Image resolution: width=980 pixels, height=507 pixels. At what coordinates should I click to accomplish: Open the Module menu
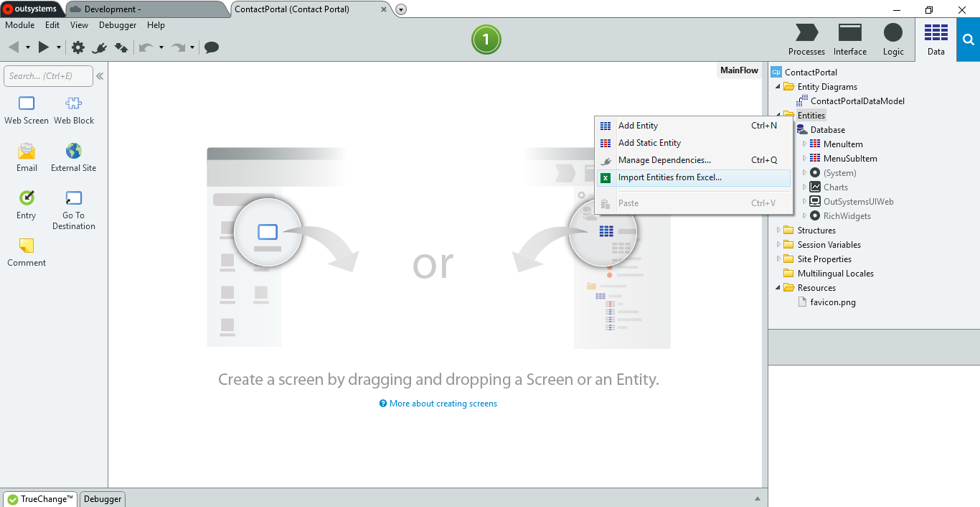point(20,25)
